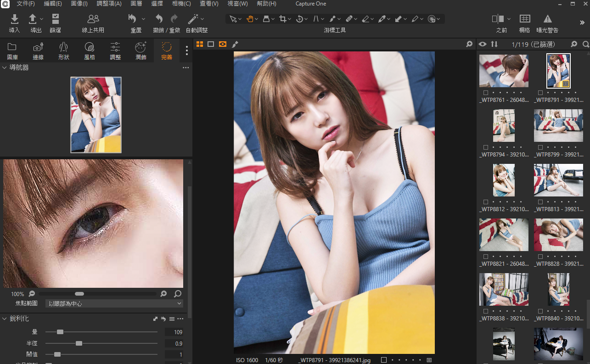
Task: Select the arrow pointer cursor tool
Action: (233, 19)
